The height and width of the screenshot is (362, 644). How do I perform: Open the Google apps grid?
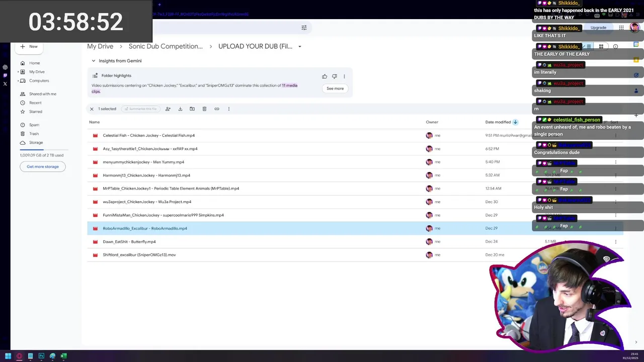(621, 28)
